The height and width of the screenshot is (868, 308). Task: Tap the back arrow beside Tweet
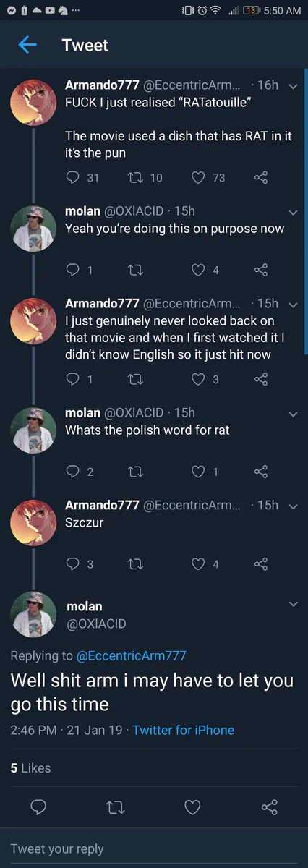(27, 45)
